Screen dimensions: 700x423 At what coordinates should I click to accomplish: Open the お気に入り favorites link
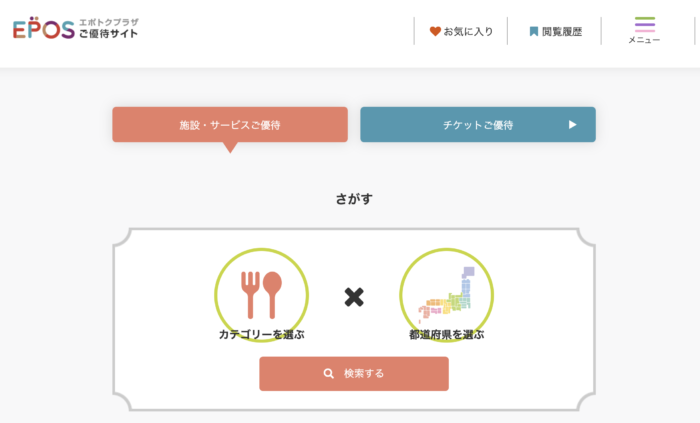(x=461, y=31)
